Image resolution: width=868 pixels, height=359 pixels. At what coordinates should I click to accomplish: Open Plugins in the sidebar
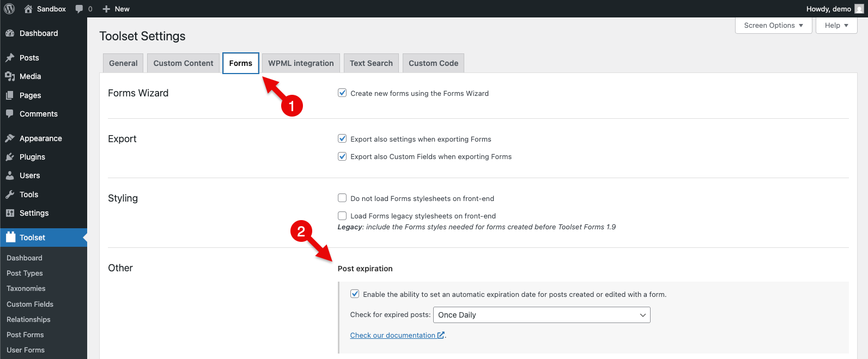(x=44, y=157)
